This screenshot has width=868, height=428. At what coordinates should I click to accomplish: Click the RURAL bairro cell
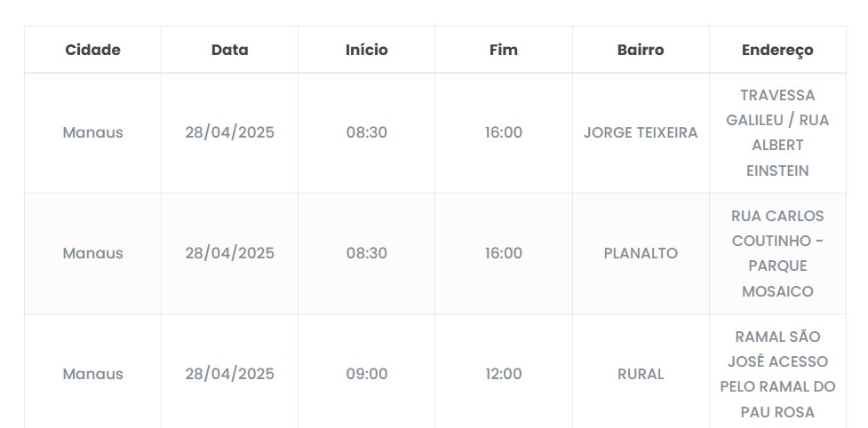click(640, 374)
